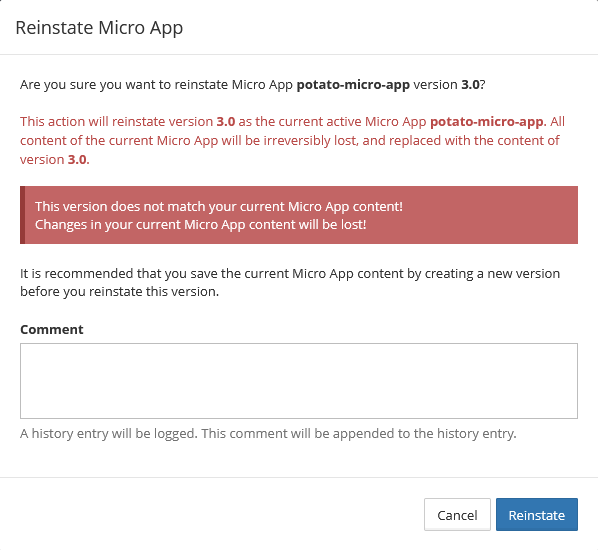This screenshot has height=550, width=598.
Task: Click the alert line 'Changes in your current Micro App content will be lost!'
Action: (x=201, y=225)
